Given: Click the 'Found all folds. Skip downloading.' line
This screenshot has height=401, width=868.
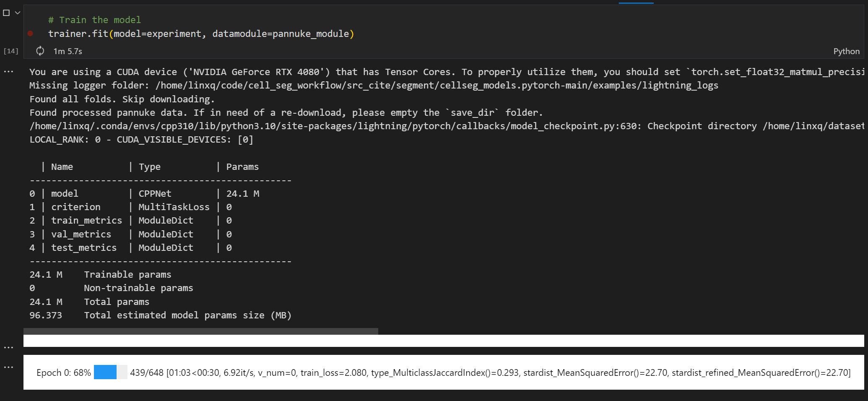Looking at the screenshot, I should 122,99.
